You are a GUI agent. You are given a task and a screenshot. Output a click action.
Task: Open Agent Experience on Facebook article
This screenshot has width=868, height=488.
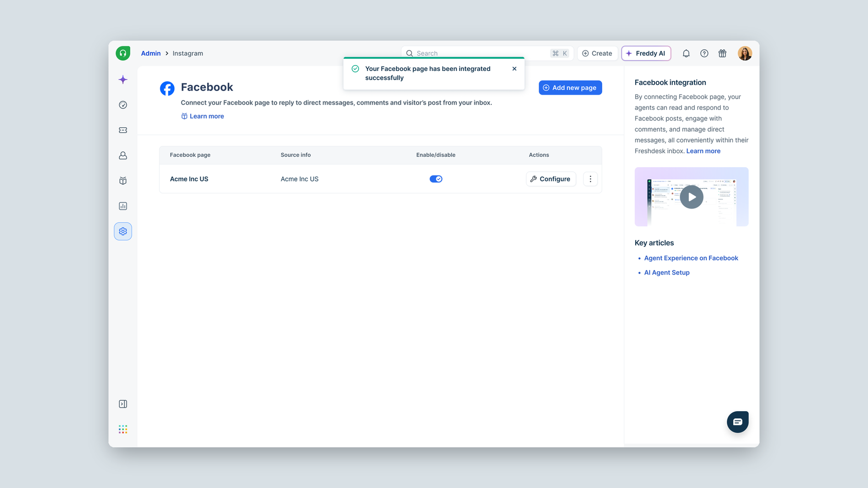pyautogui.click(x=691, y=258)
